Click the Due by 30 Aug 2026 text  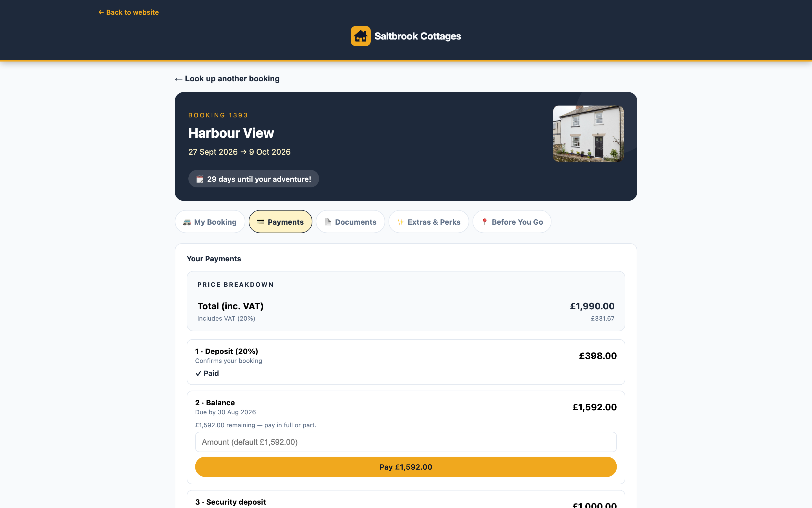click(226, 412)
